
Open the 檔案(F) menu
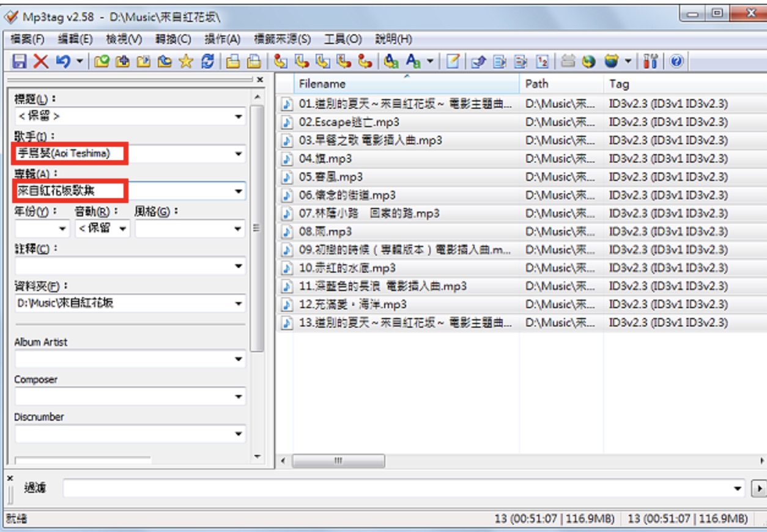[28, 39]
